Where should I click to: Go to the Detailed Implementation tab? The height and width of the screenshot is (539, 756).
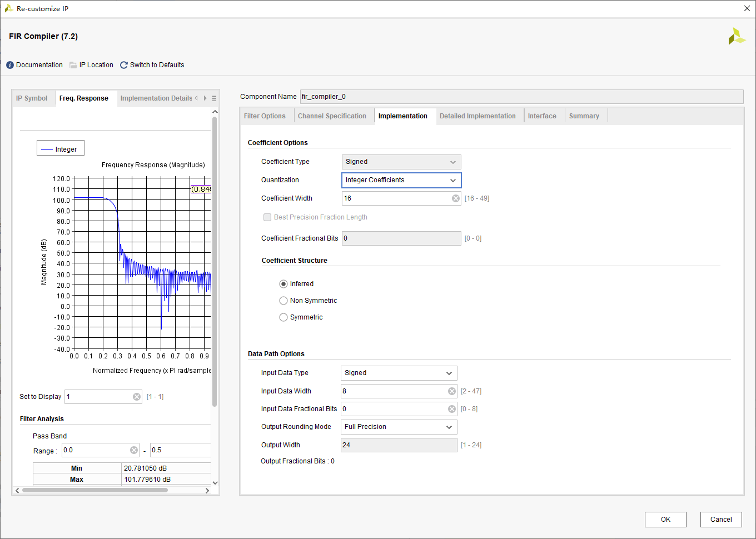[x=478, y=116]
